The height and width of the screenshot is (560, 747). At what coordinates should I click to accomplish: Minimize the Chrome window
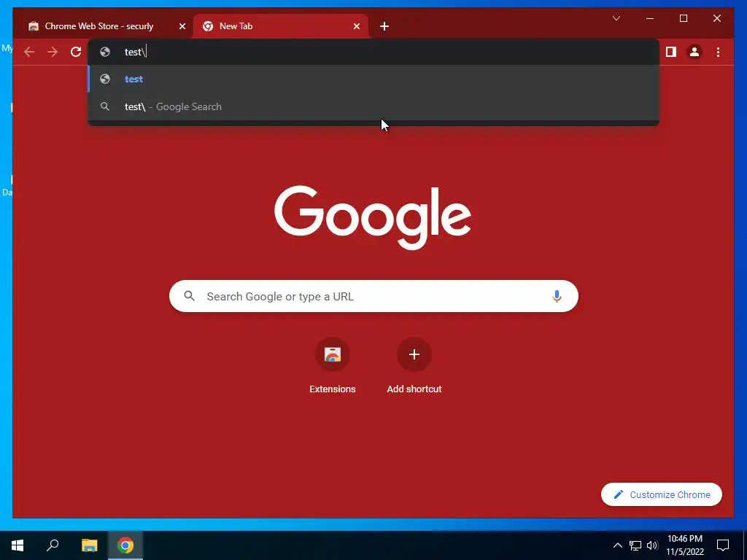tap(650, 18)
